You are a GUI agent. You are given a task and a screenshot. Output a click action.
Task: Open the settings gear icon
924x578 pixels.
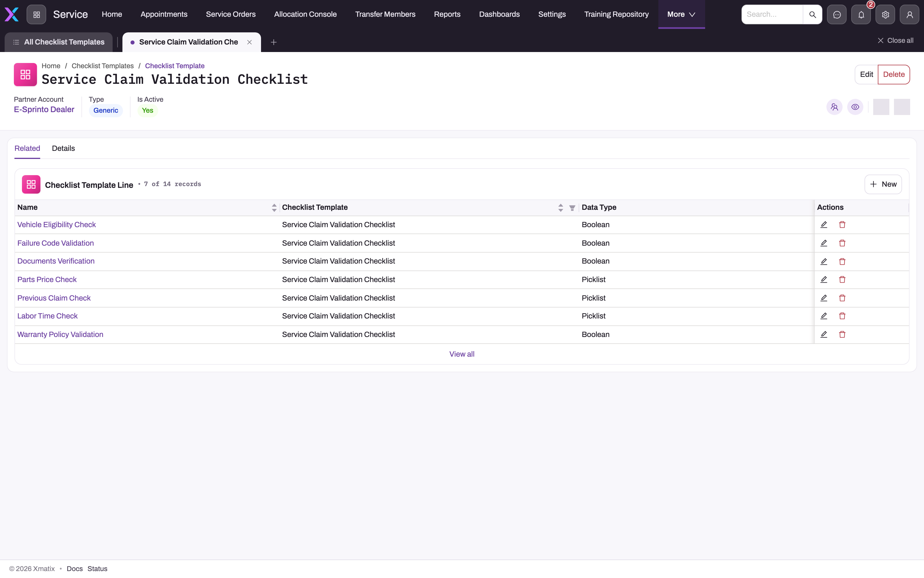pyautogui.click(x=885, y=14)
